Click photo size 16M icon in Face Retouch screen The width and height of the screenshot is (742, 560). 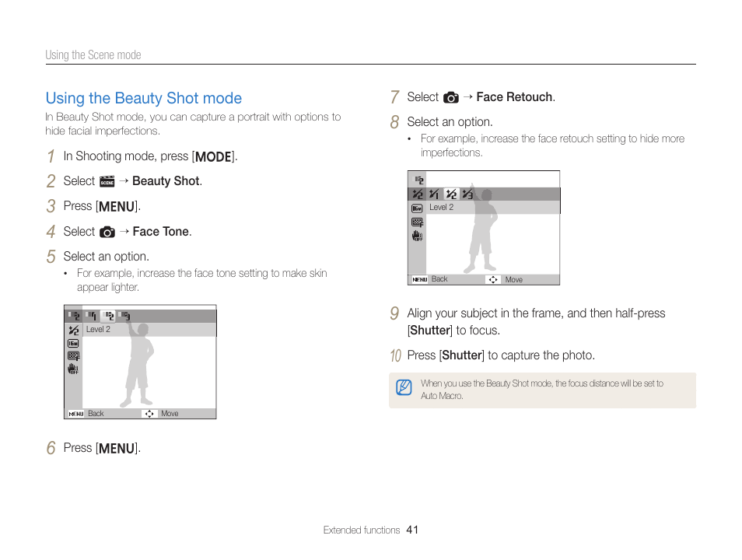pos(417,208)
